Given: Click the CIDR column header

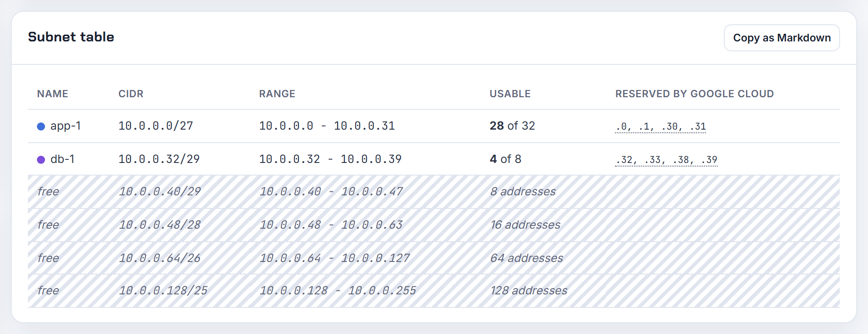Looking at the screenshot, I should pos(131,94).
